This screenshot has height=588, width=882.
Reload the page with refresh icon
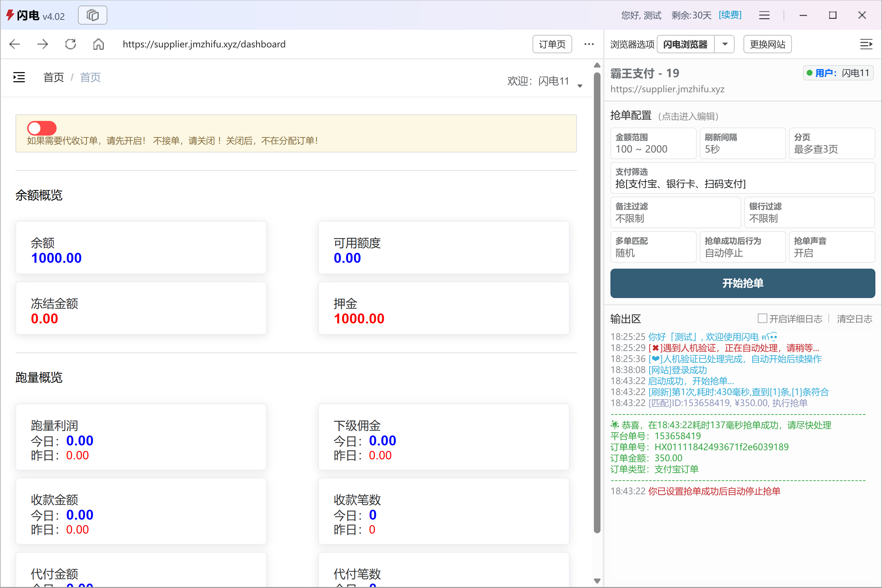click(x=71, y=44)
